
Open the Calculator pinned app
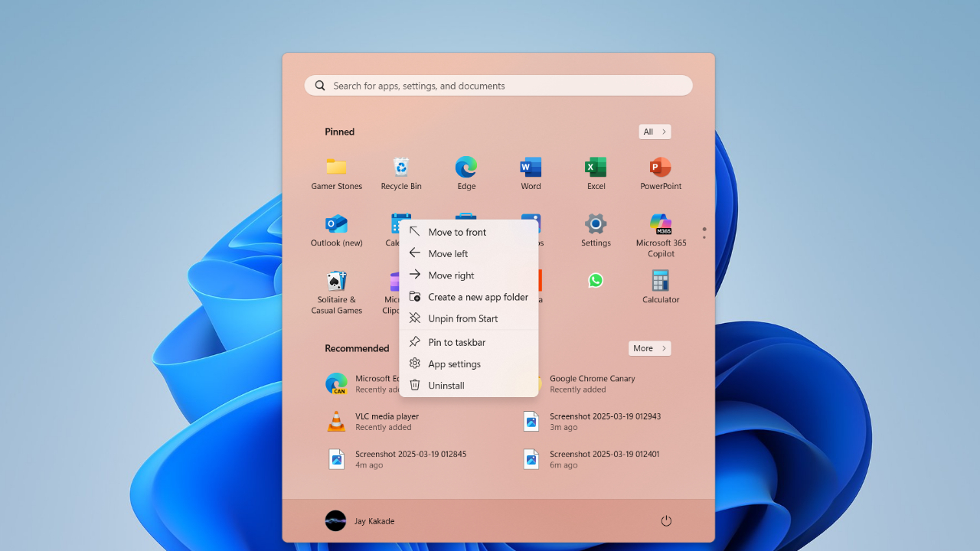click(661, 286)
